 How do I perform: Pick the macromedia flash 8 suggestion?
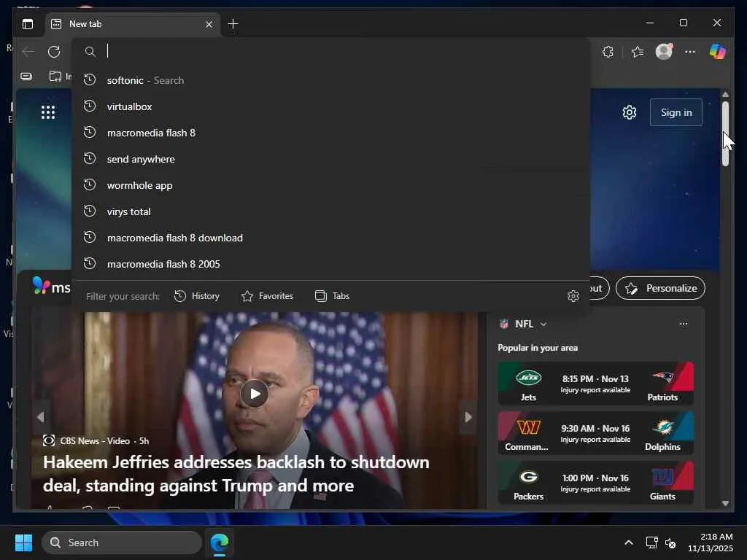[331, 133]
